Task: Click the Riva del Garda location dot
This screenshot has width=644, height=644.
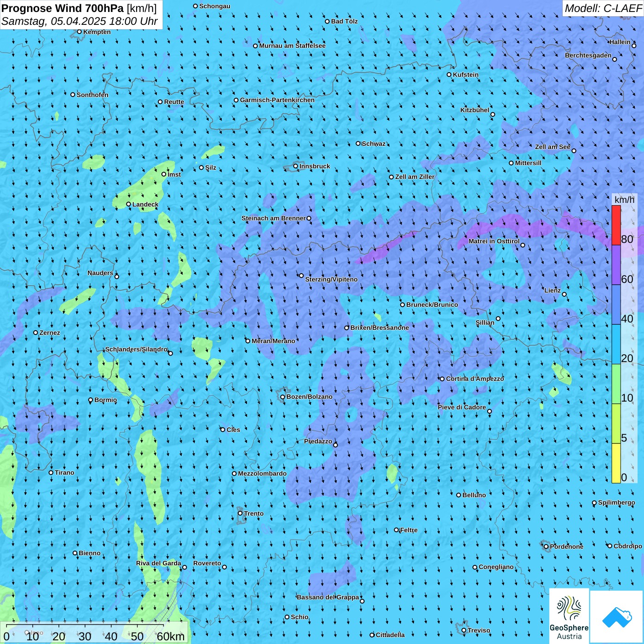Action: tap(184, 567)
